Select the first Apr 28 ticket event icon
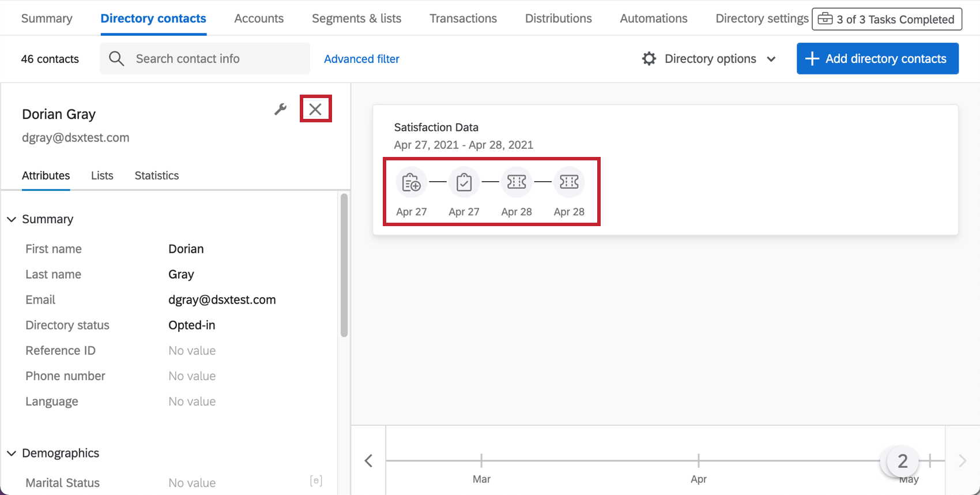The height and width of the screenshot is (495, 980). tap(517, 182)
